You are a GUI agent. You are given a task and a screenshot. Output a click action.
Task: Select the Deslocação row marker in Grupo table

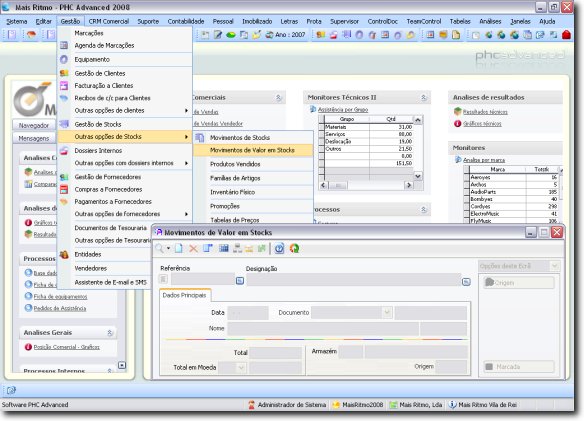click(x=322, y=142)
